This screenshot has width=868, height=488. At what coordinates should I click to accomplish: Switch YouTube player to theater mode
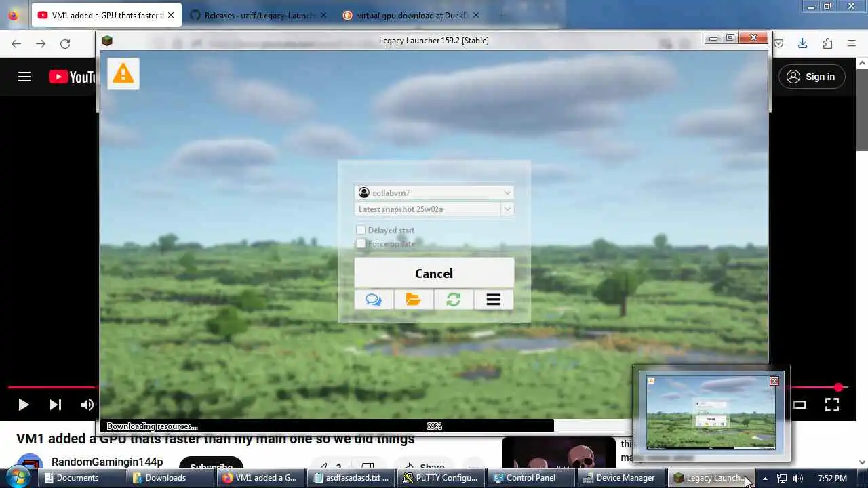800,405
